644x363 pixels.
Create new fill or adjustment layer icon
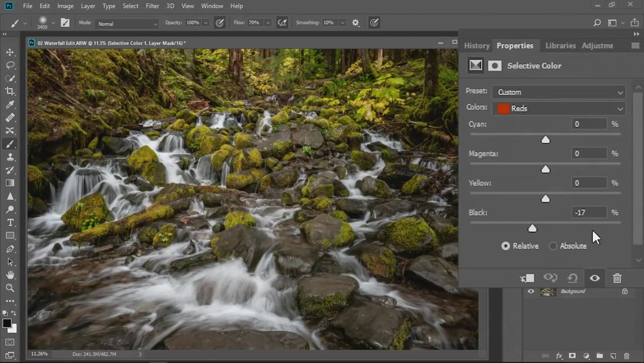pyautogui.click(x=586, y=355)
